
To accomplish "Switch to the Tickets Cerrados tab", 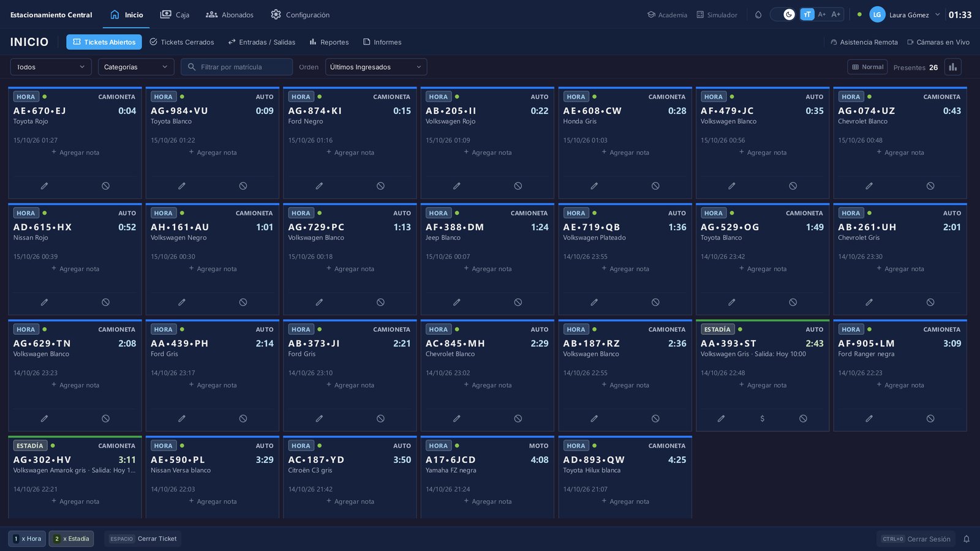I will 182,42.
